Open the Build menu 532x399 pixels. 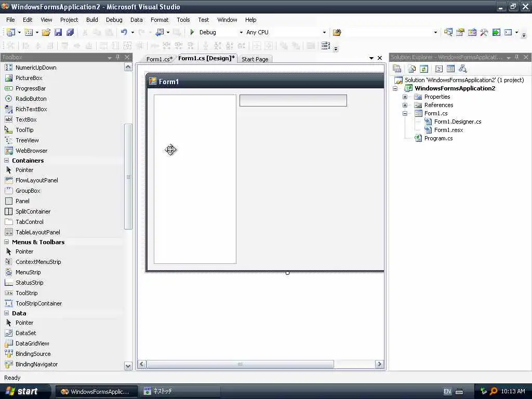(x=92, y=20)
